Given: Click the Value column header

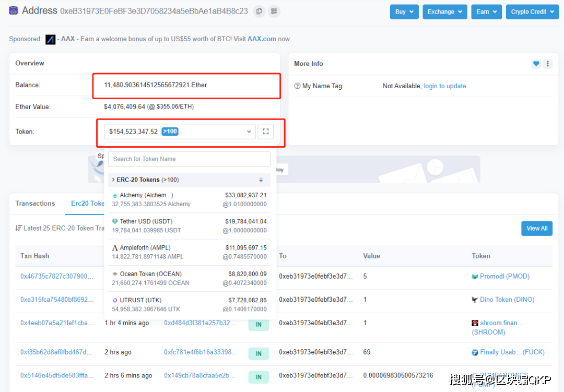Looking at the screenshot, I should click(x=372, y=256).
